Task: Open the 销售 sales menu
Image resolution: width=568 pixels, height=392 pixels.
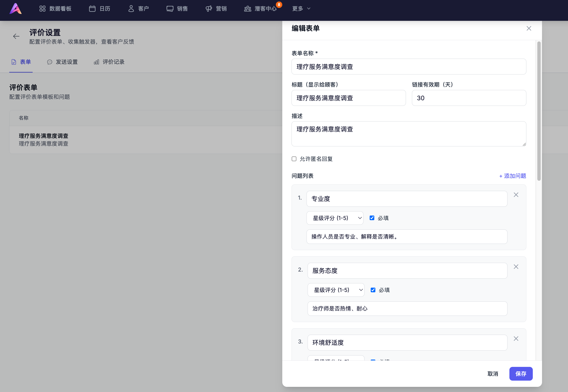Action: pos(177,9)
